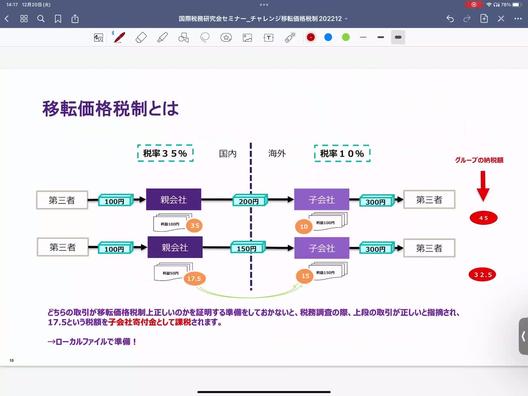The height and width of the screenshot is (396, 528).
Task: Select the Shapes tool
Action: click(x=184, y=37)
